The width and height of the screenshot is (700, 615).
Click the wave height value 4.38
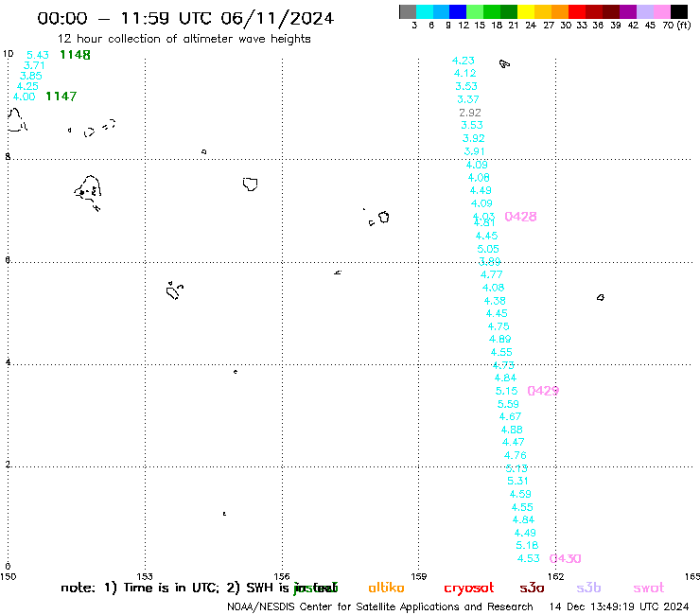[495, 301]
